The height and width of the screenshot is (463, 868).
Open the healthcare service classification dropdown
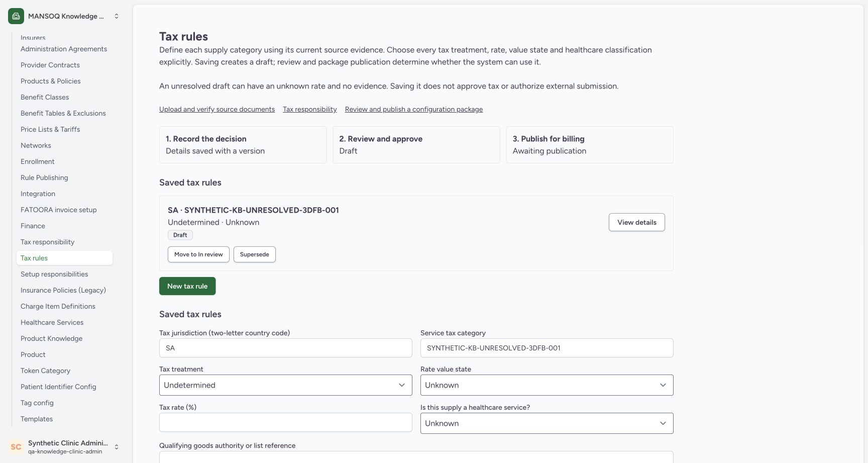click(x=547, y=423)
